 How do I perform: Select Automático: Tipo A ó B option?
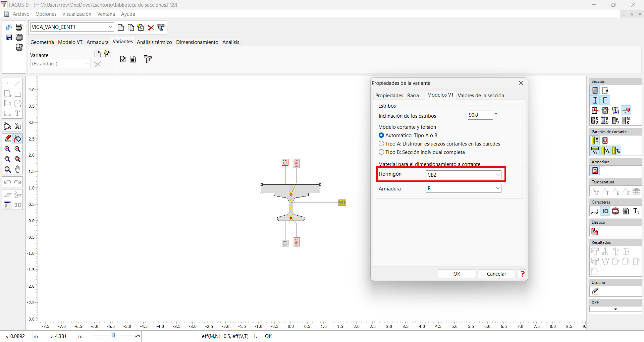381,135
